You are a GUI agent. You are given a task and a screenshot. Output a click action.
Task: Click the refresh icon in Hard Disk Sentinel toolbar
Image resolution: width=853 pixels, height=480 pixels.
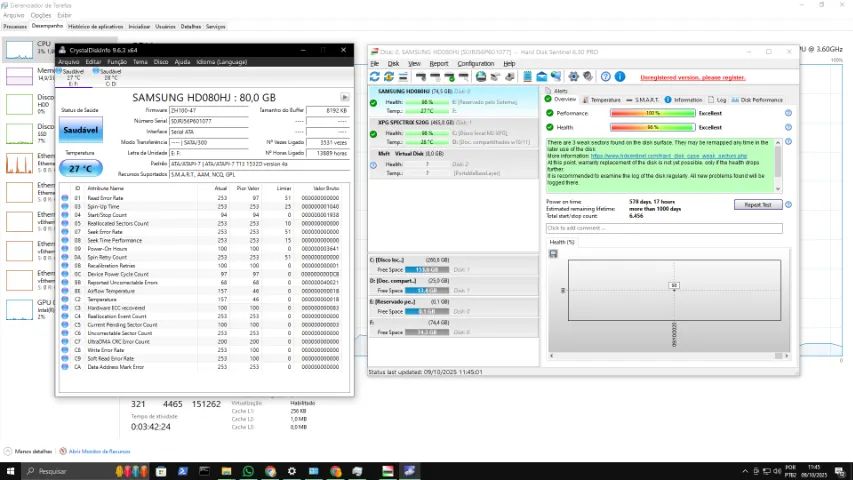[x=374, y=77]
